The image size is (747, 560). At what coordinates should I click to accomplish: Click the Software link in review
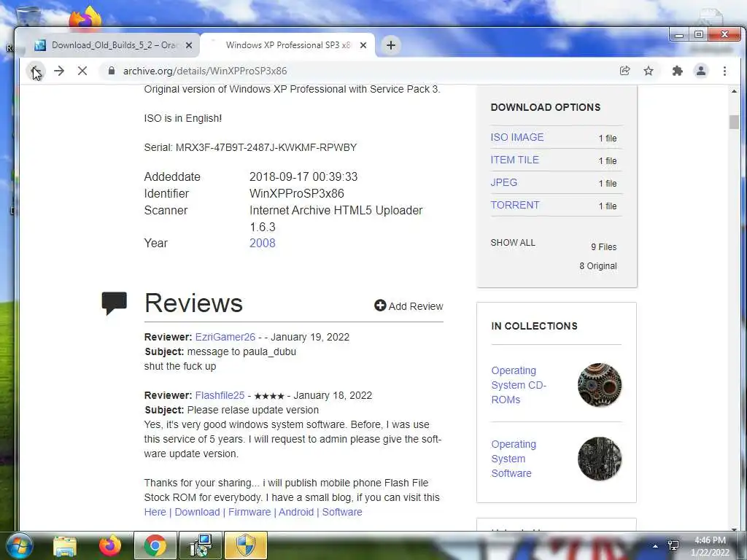point(342,512)
